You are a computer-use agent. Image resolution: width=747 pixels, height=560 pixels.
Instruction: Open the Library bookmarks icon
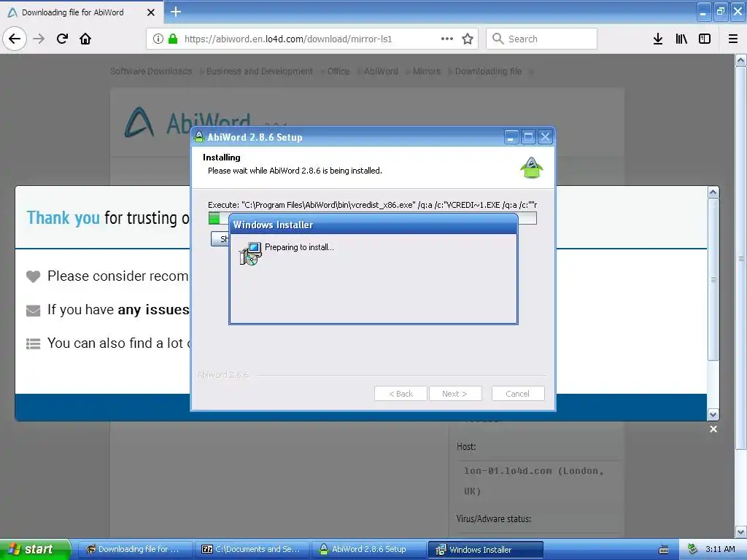coord(681,39)
